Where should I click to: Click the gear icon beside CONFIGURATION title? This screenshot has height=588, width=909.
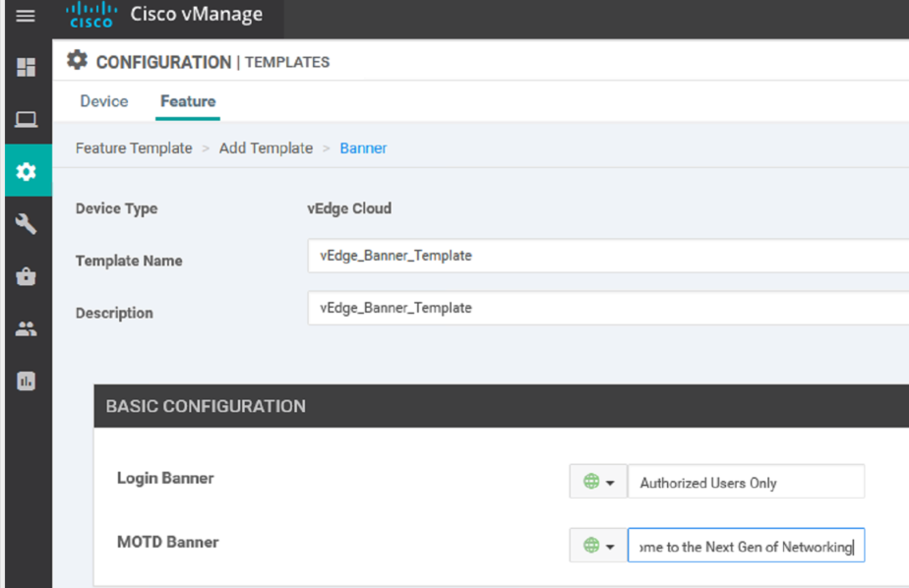click(77, 60)
